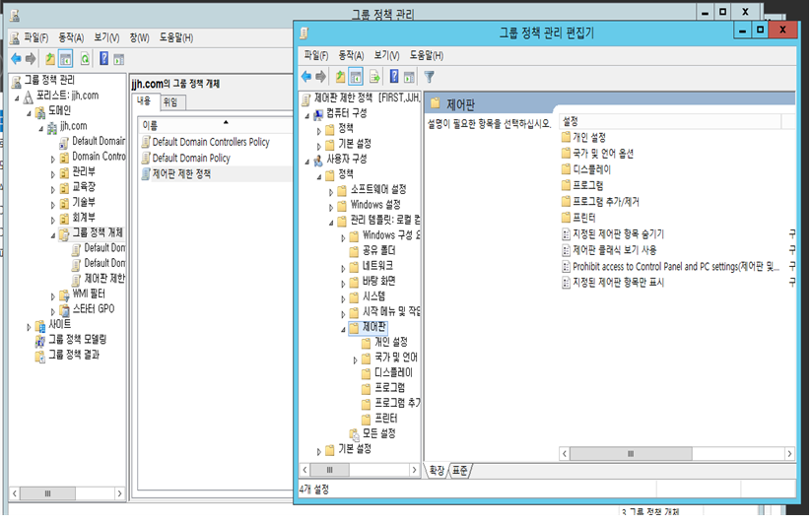Select 제어판 제한 정책 in contents list

click(176, 174)
